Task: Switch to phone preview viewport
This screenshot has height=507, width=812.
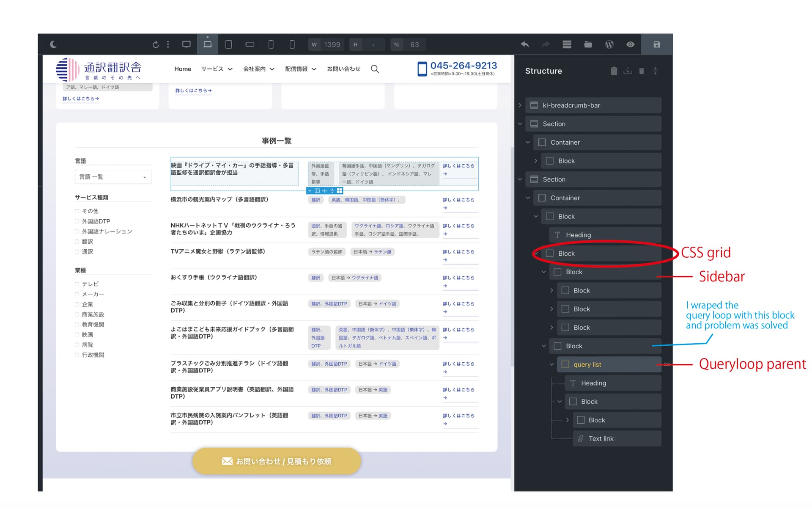Action: 271,44
